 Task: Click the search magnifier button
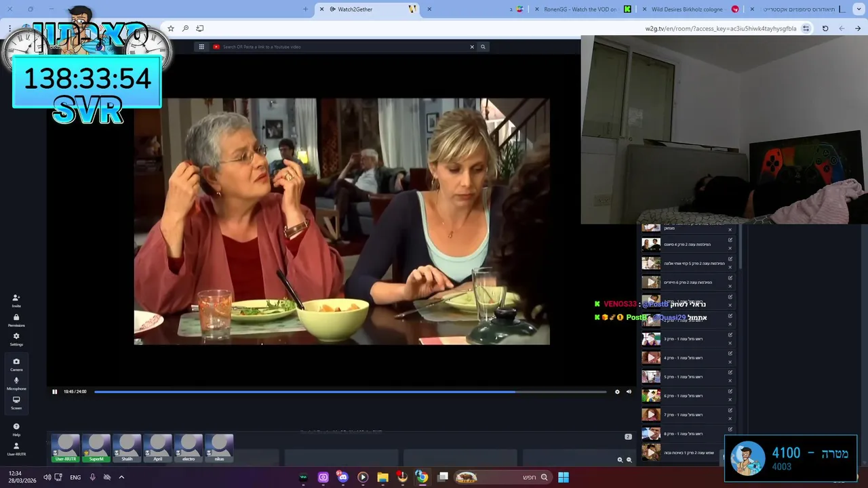click(x=483, y=47)
